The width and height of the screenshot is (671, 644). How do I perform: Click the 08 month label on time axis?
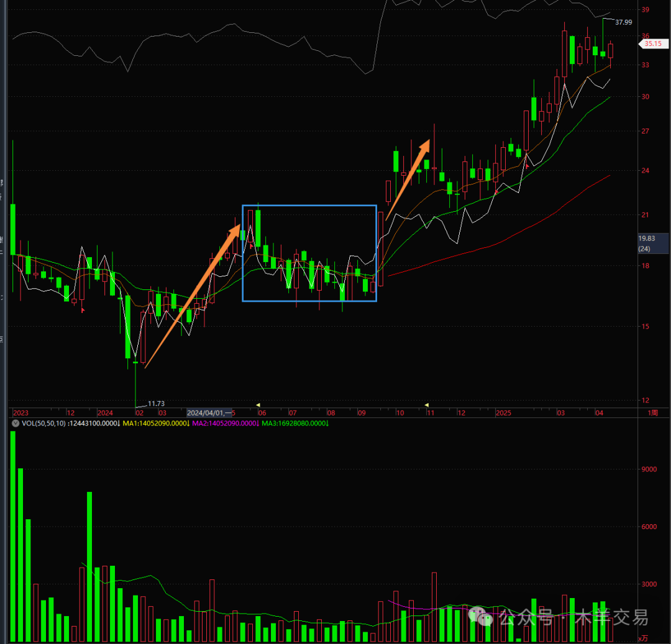(331, 412)
